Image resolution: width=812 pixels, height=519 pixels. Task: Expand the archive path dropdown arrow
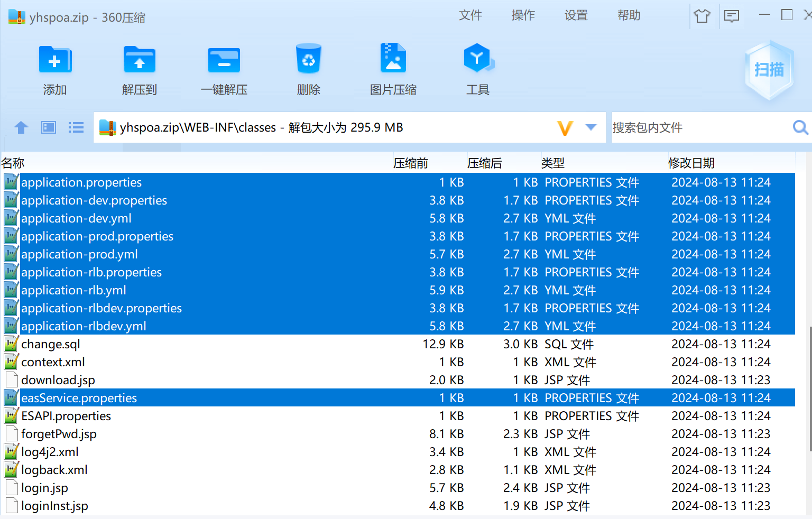[x=591, y=127]
